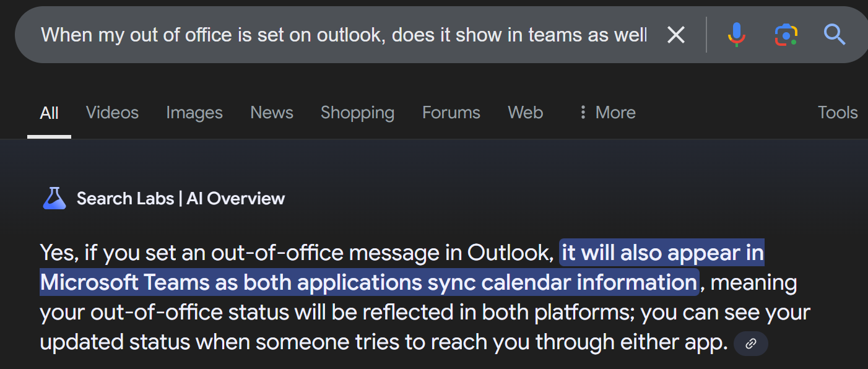Open the News results tab

coord(272,112)
